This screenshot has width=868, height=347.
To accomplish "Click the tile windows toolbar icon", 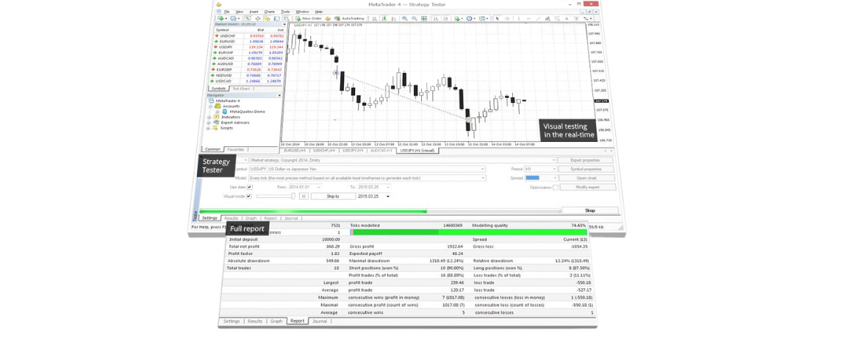I will click(424, 18).
